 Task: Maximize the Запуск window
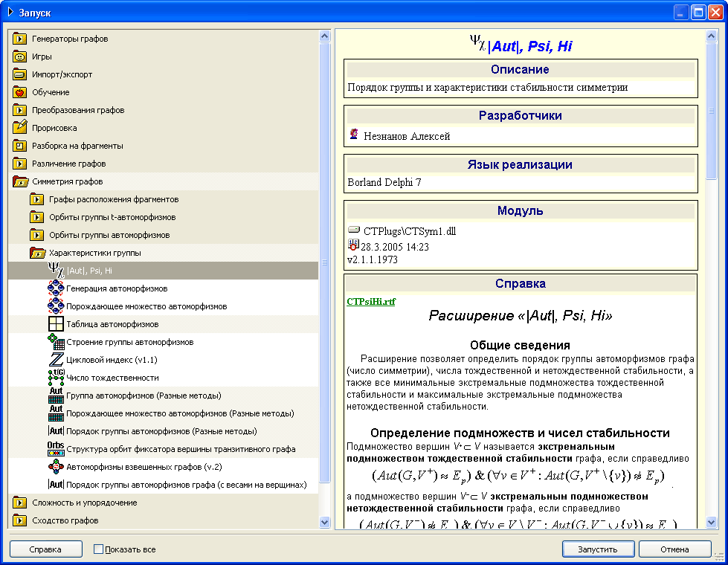[x=698, y=12]
